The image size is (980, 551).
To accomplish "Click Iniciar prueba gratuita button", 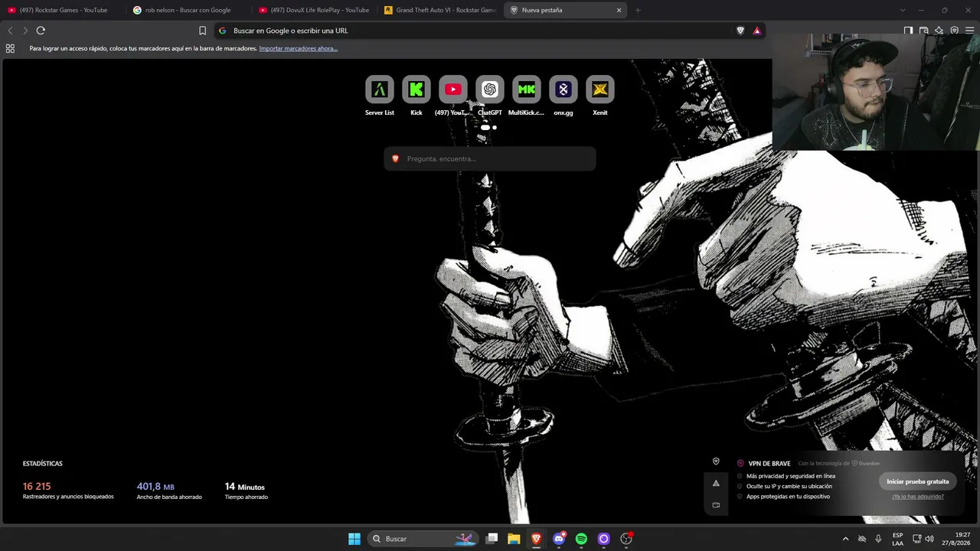I will [x=917, y=481].
